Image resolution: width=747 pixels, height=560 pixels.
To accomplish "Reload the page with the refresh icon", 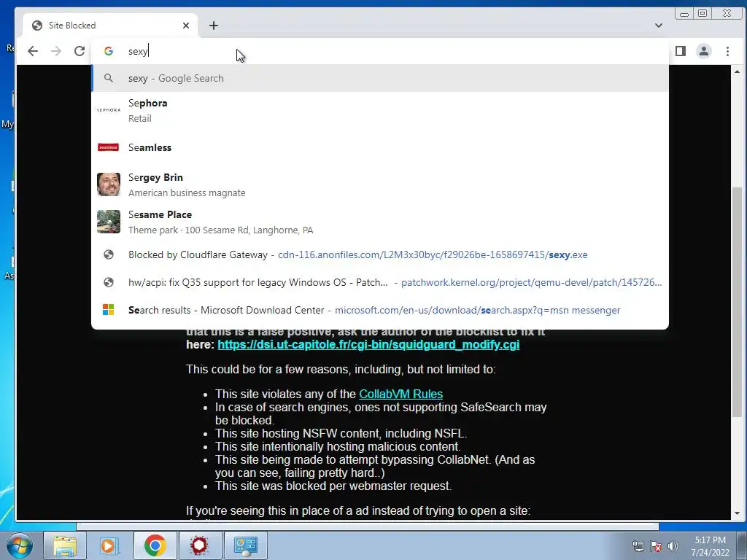I will tap(80, 51).
